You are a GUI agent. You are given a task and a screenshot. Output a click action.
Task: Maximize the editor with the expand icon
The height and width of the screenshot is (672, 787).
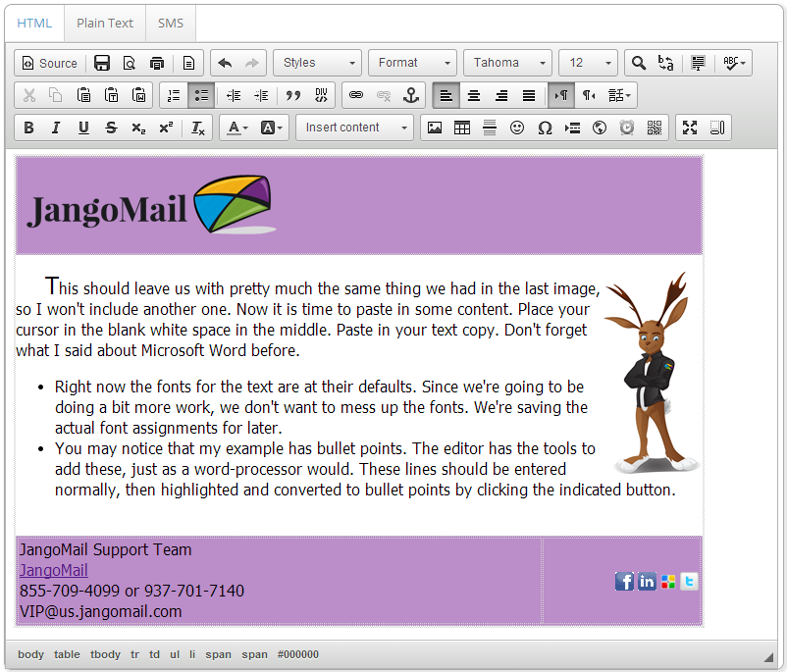(x=690, y=128)
